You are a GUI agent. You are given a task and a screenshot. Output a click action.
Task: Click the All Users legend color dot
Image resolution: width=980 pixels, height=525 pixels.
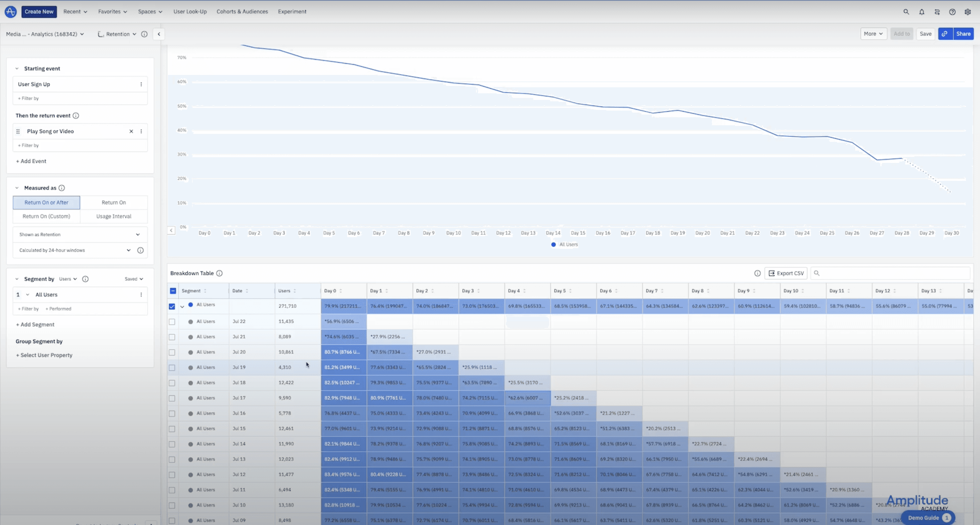554,245
